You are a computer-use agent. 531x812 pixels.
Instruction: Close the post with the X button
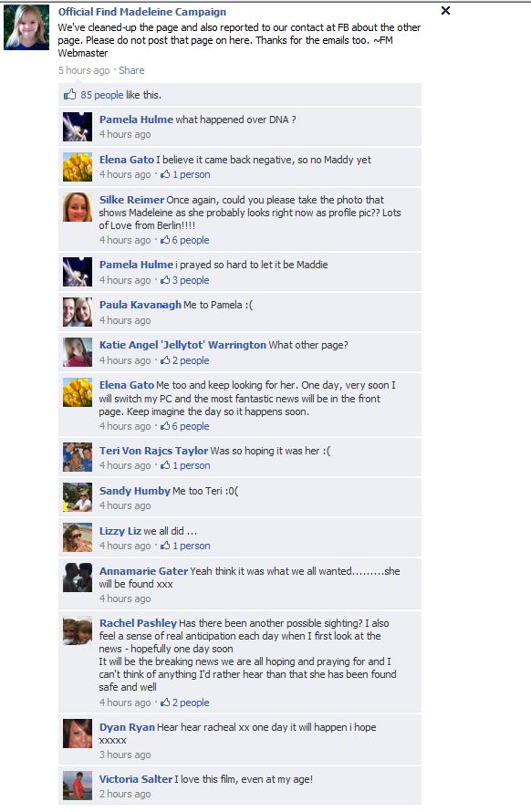pos(445,11)
